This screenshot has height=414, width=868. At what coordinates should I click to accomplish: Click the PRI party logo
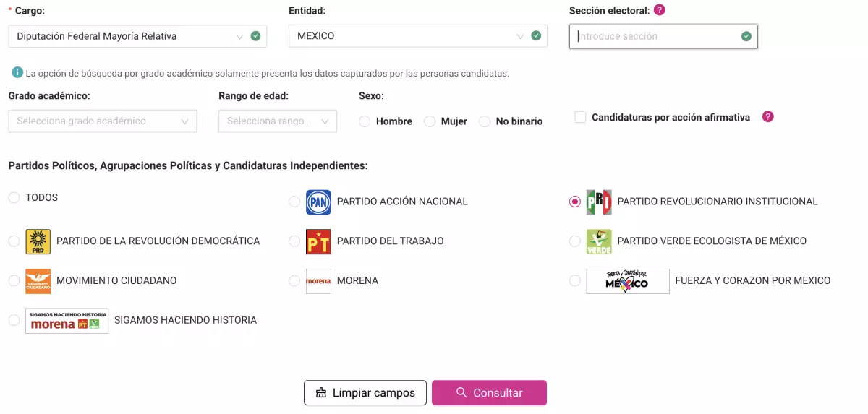599,202
